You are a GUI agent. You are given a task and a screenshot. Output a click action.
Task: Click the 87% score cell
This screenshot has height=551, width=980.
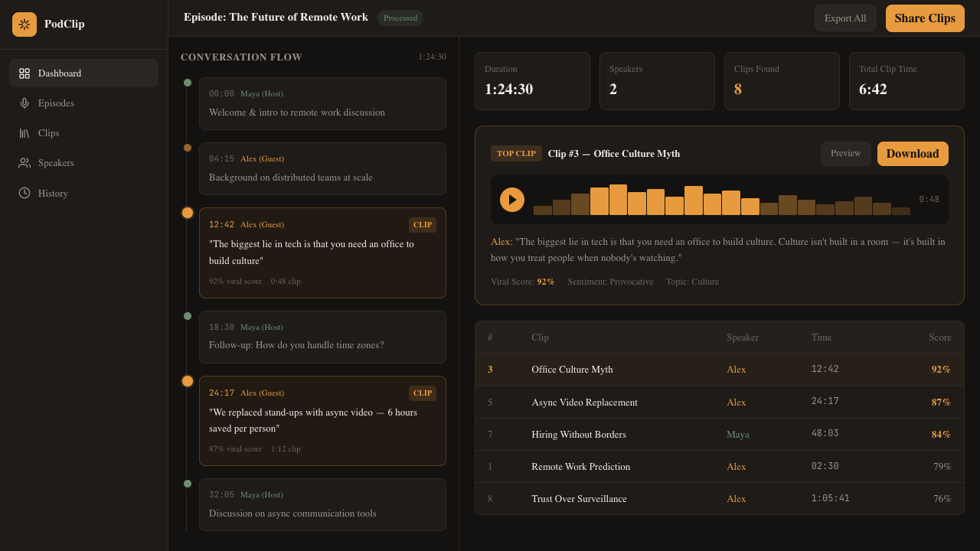[x=941, y=403]
